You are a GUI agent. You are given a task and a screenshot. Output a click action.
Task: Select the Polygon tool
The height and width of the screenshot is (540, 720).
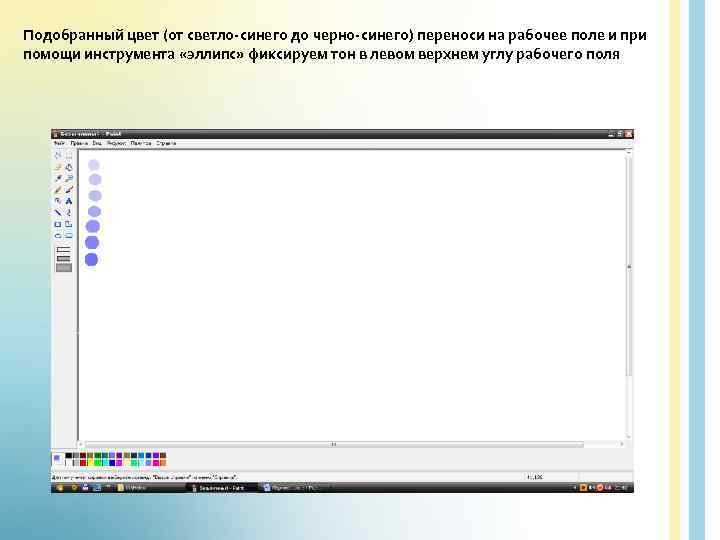[x=68, y=224]
